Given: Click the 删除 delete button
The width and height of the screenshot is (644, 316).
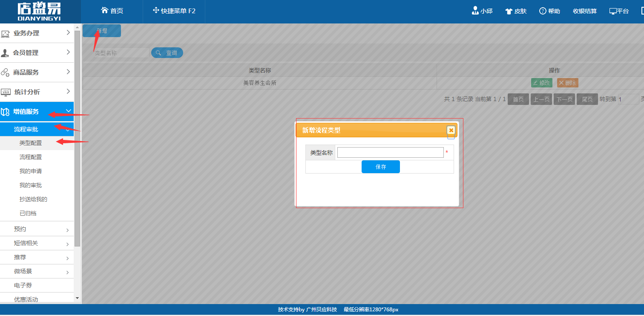Looking at the screenshot, I should click(567, 83).
